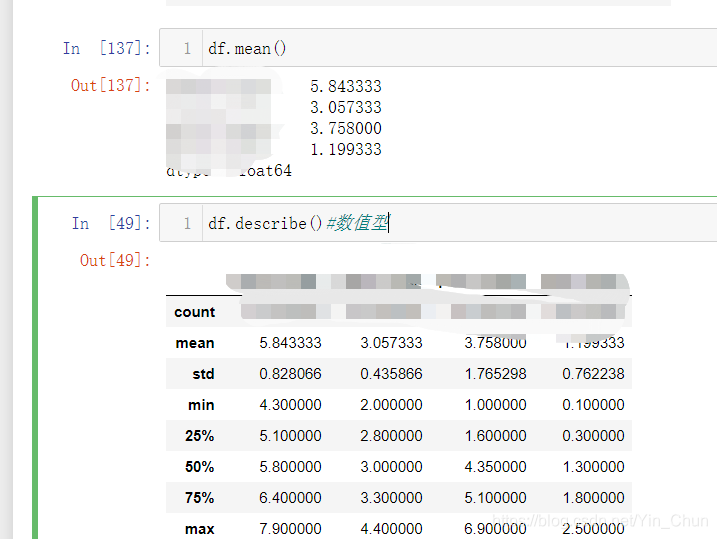Click the #数值型 comment in the code
717x539 pixels.
pyautogui.click(x=357, y=223)
